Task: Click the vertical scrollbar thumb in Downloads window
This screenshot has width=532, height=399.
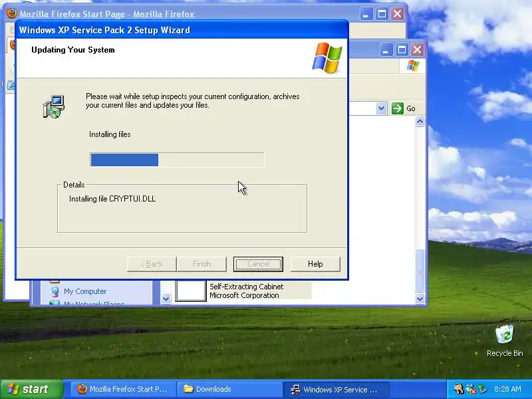Action: tap(420, 271)
